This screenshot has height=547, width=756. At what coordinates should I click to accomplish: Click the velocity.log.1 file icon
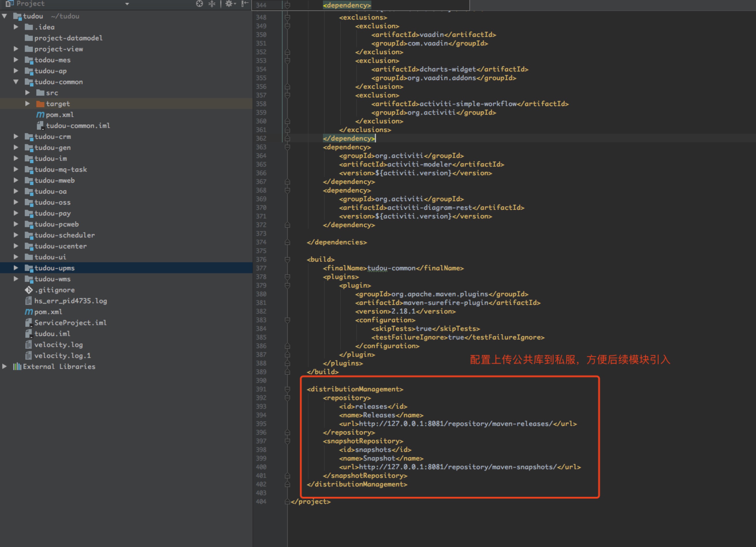click(x=29, y=356)
